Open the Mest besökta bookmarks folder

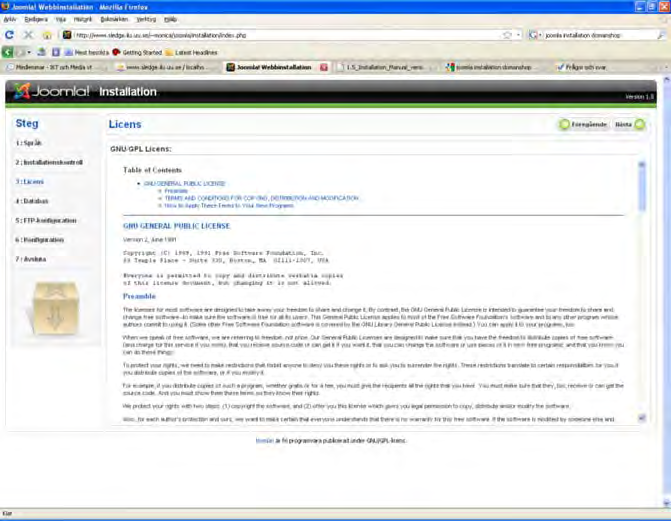coord(87,53)
